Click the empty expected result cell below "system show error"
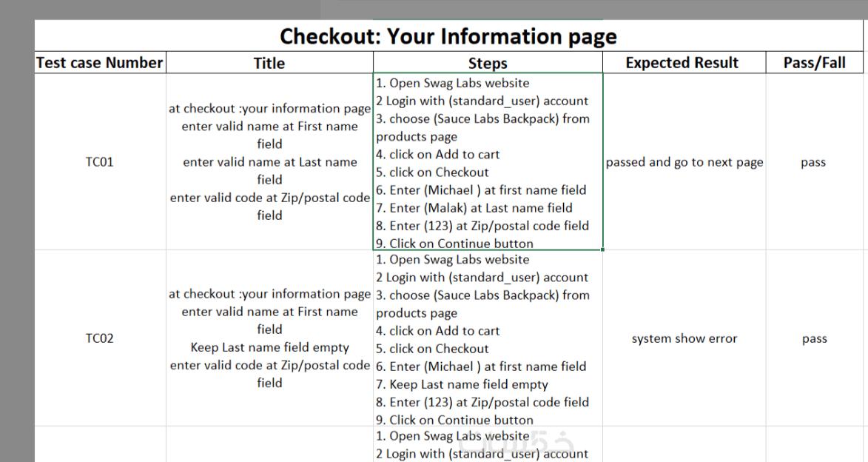The height and width of the screenshot is (462, 868). [x=684, y=445]
